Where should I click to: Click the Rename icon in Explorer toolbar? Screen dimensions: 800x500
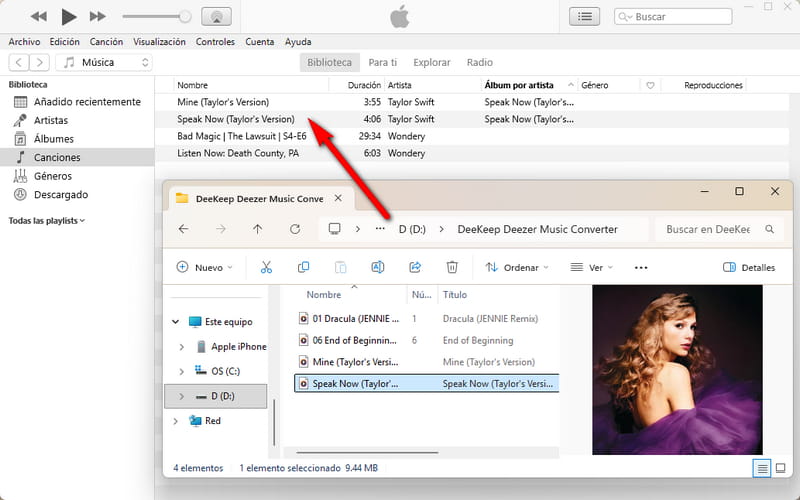(378, 267)
